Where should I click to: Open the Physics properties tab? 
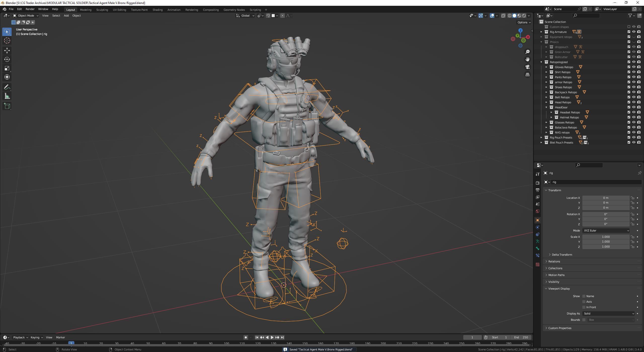[538, 227]
